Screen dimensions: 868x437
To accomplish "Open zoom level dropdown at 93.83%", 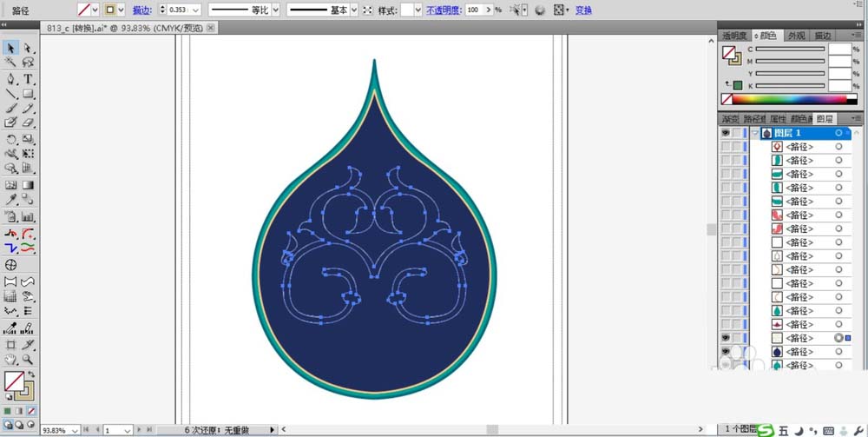I will (74, 430).
